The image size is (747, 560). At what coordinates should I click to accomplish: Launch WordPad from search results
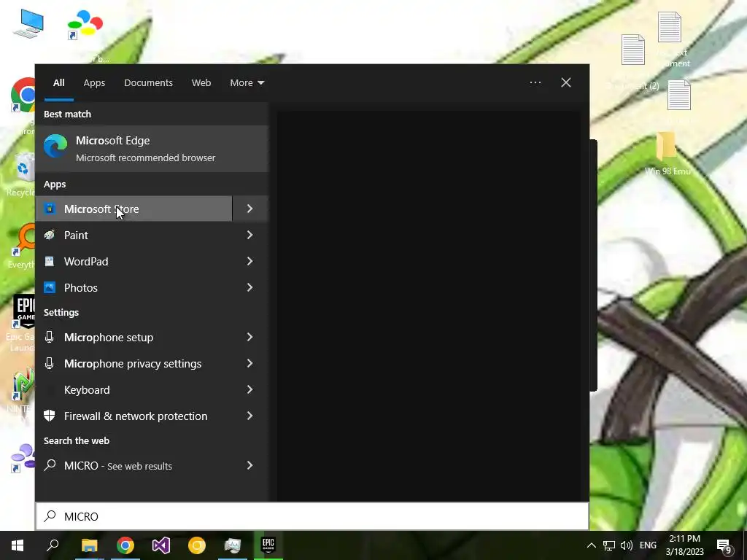(x=134, y=261)
